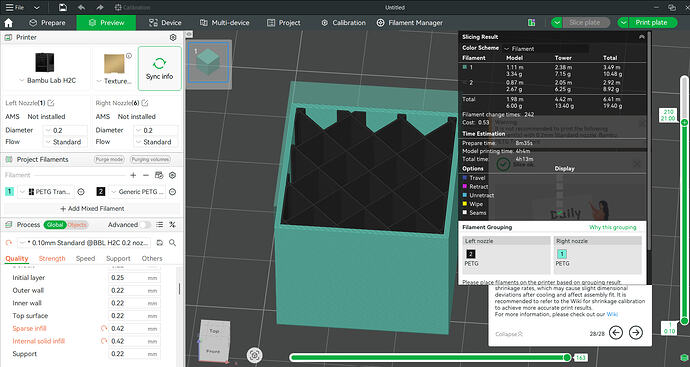Image resolution: width=690 pixels, height=367 pixels.
Task: Edit Left Nozzle settings icon
Action: pos(51,103)
